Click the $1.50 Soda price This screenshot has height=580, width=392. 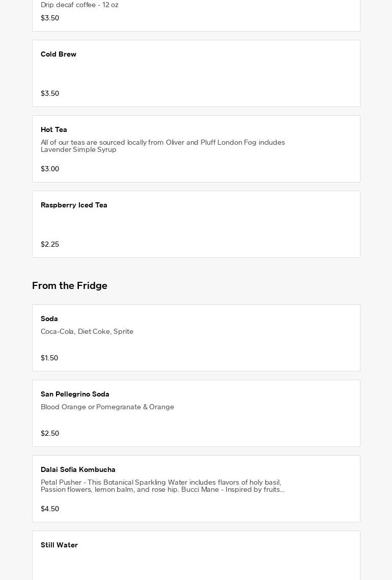coord(49,358)
